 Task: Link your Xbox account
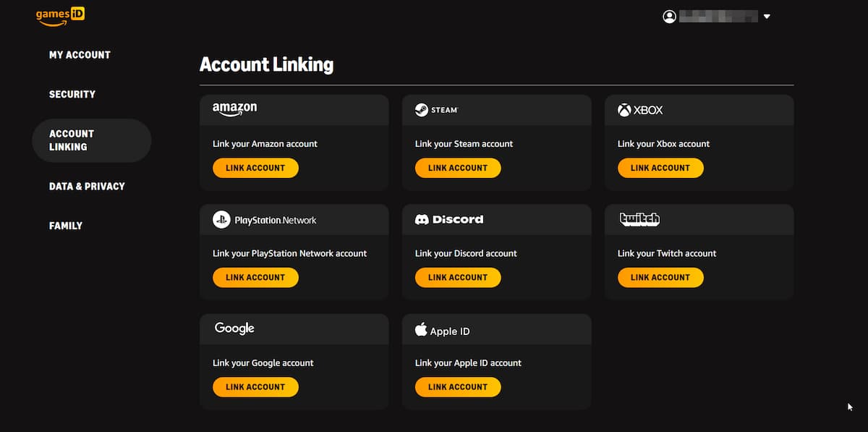point(660,168)
